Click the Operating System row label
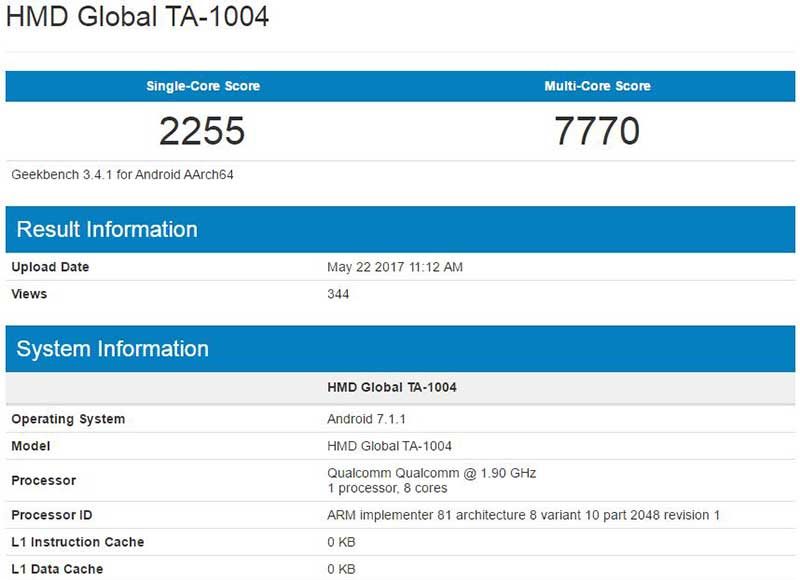800x580 pixels. (x=68, y=419)
